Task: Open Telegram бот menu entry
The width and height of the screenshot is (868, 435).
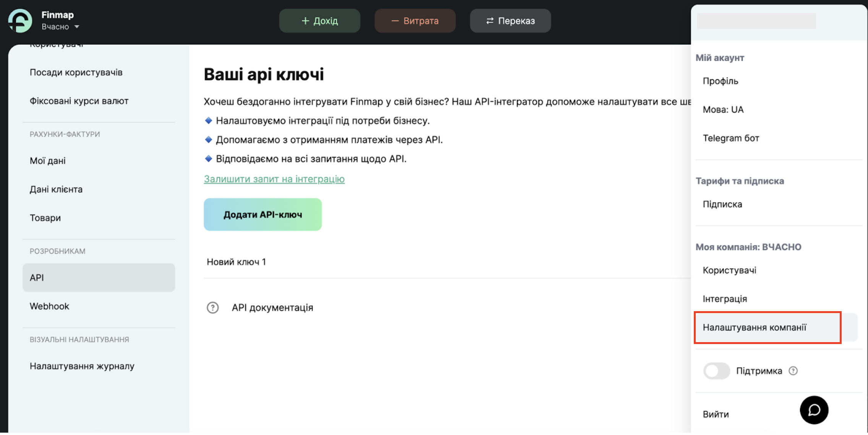Action: pyautogui.click(x=731, y=138)
